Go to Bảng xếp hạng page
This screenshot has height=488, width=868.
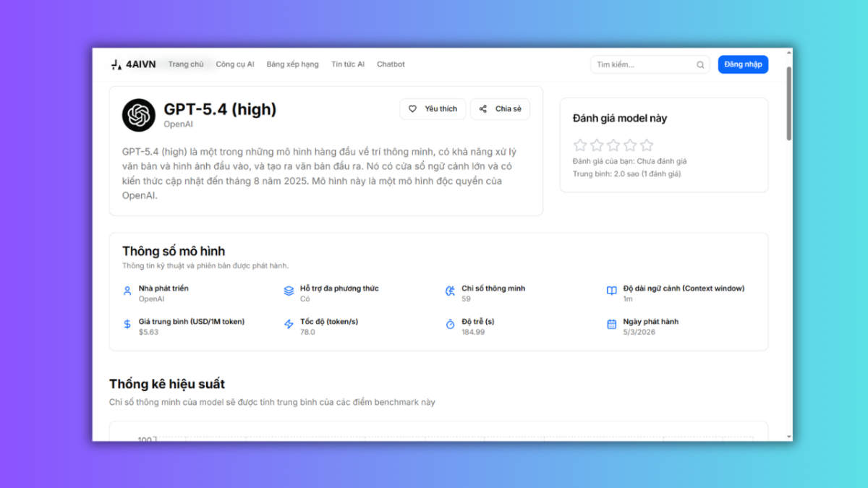pos(292,64)
